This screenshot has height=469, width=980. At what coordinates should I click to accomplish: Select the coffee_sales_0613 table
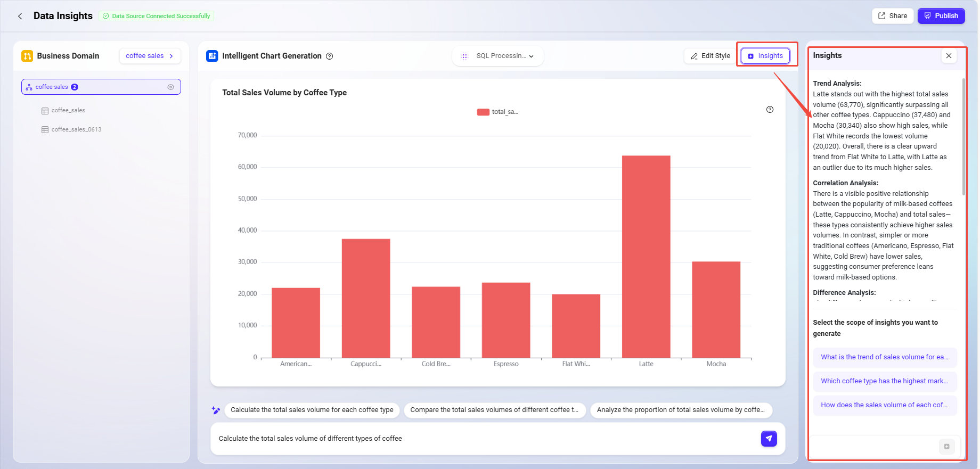coord(76,129)
